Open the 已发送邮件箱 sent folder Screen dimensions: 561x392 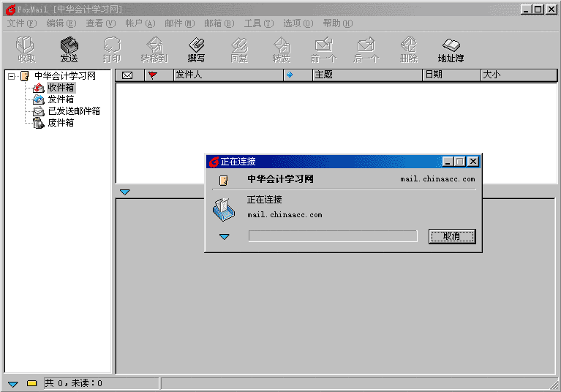(74, 111)
